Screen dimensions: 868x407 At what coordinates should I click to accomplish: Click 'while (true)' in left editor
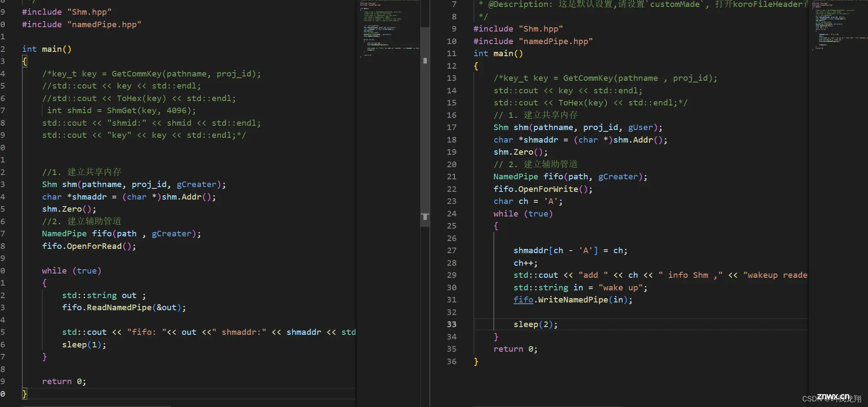pyautogui.click(x=71, y=271)
